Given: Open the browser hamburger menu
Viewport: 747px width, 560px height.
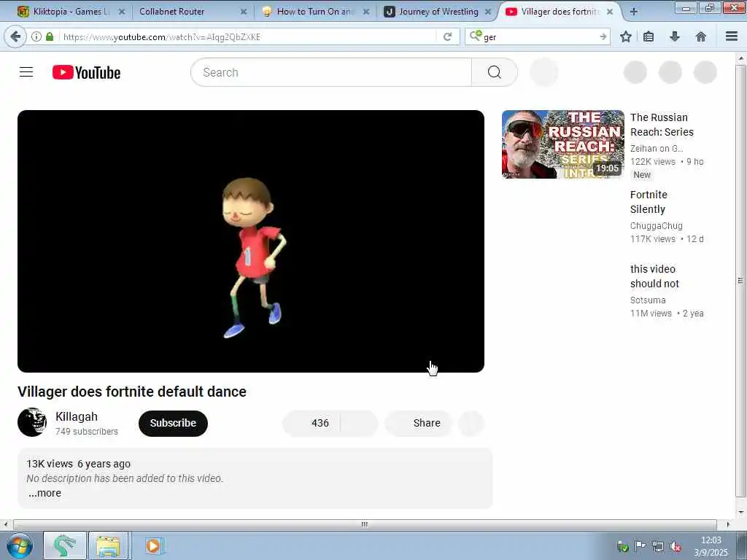Looking at the screenshot, I should pyautogui.click(x=732, y=36).
